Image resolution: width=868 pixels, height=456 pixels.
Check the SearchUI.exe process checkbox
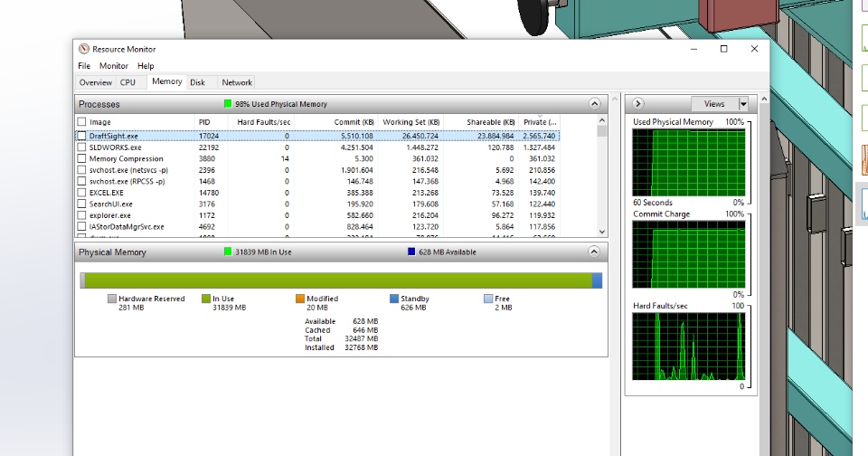point(82,204)
